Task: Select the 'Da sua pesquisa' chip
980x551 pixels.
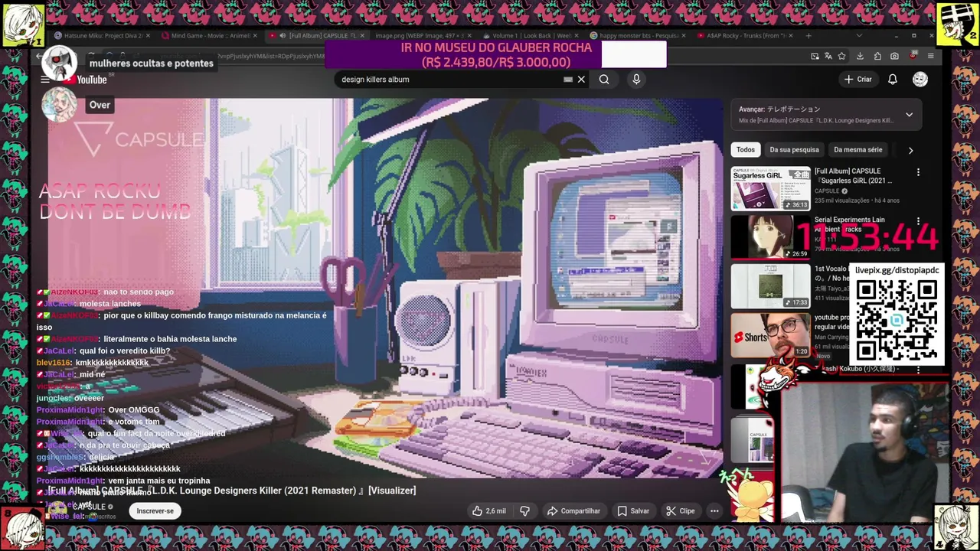Action: [794, 150]
